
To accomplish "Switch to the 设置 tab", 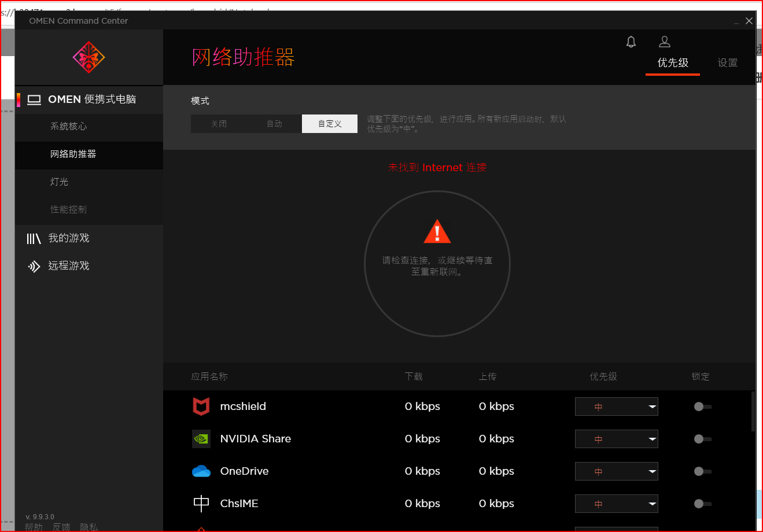I will [728, 62].
